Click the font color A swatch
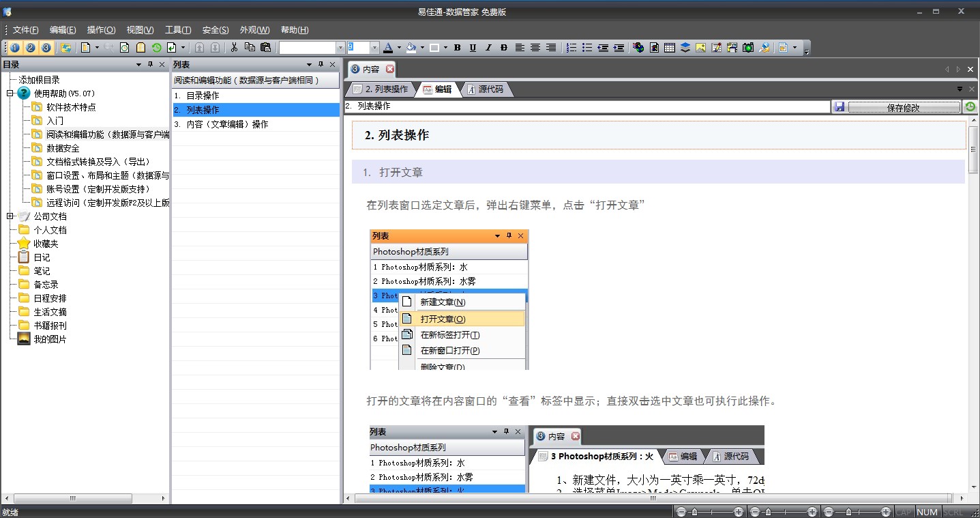Viewport: 980px width, 518px height. point(388,48)
